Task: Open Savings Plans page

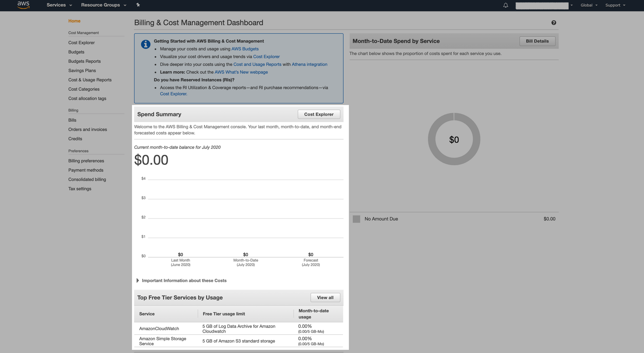Action: 82,70
